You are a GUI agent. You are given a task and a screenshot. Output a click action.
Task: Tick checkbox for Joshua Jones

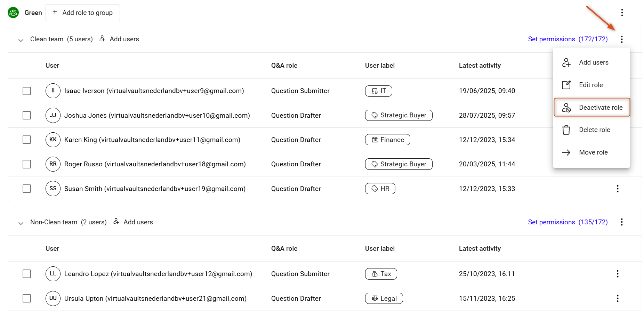[27, 115]
